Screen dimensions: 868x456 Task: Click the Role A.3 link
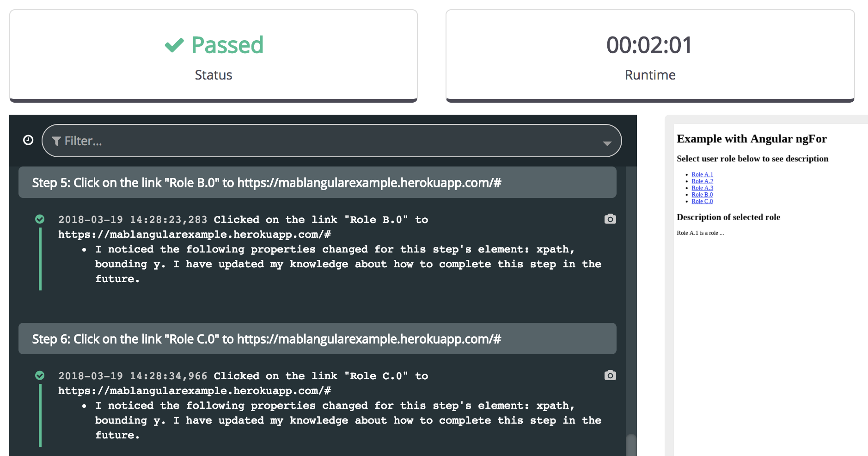click(702, 188)
